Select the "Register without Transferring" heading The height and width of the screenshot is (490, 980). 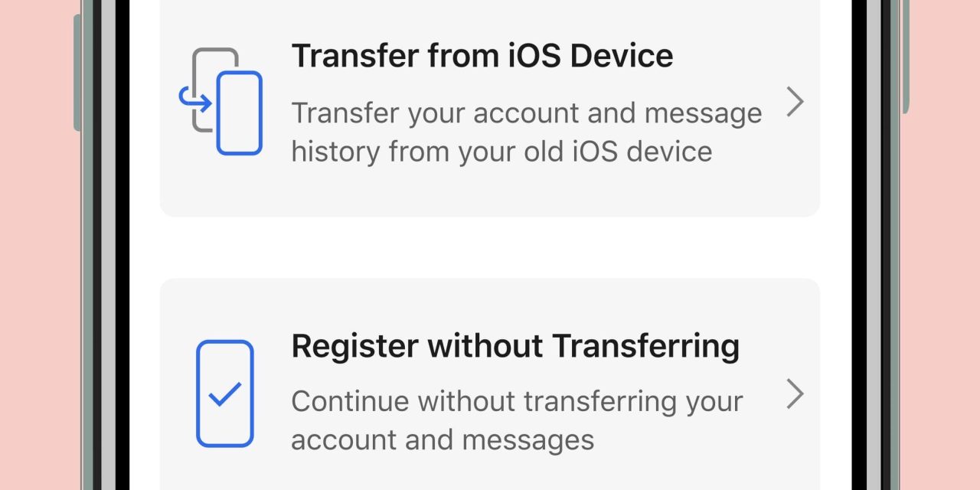[x=515, y=346]
